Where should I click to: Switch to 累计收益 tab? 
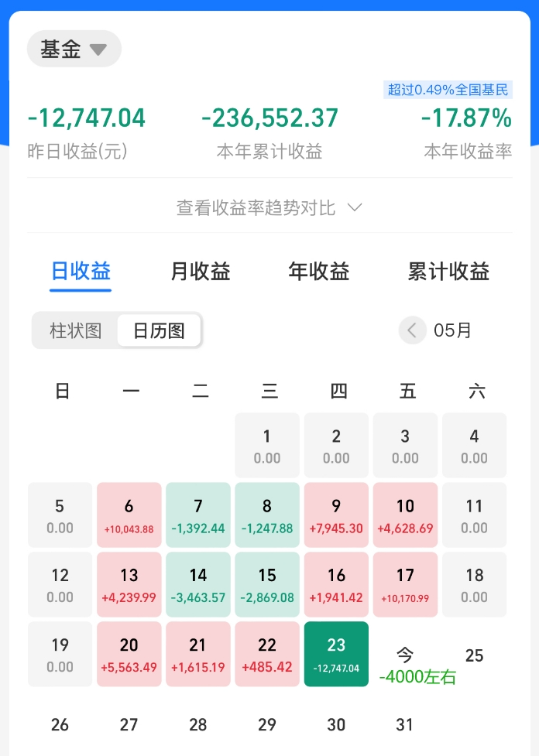(448, 272)
